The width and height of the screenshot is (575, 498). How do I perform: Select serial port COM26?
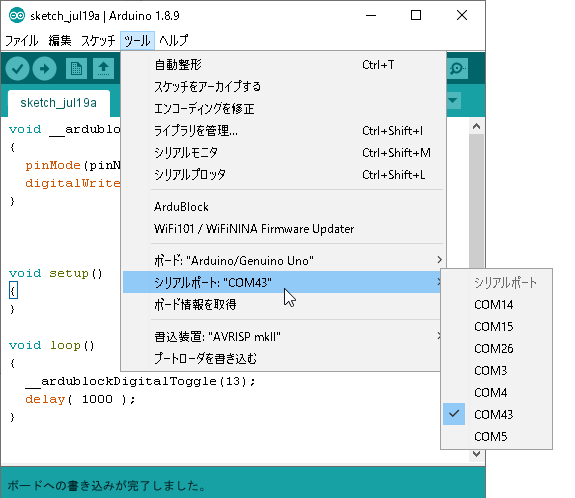click(x=497, y=349)
